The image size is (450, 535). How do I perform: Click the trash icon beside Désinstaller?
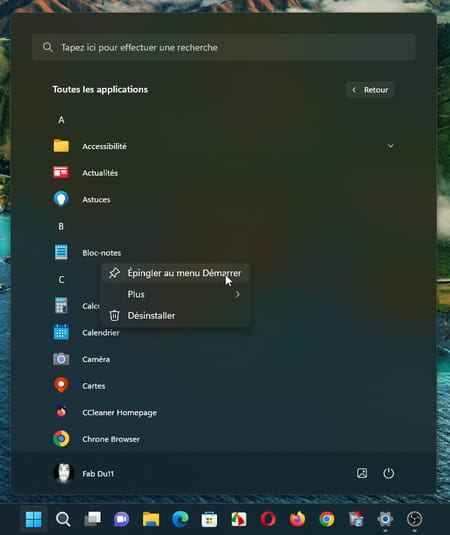[x=114, y=316]
